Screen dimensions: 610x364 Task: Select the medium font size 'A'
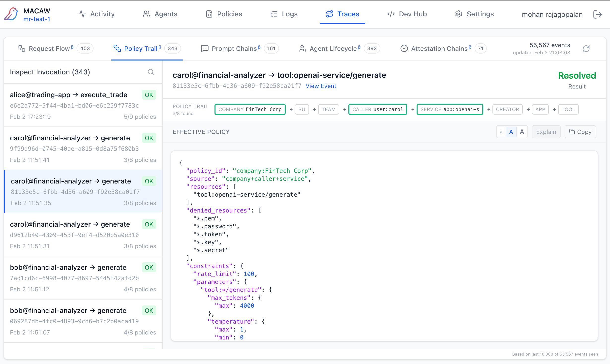[x=511, y=132]
